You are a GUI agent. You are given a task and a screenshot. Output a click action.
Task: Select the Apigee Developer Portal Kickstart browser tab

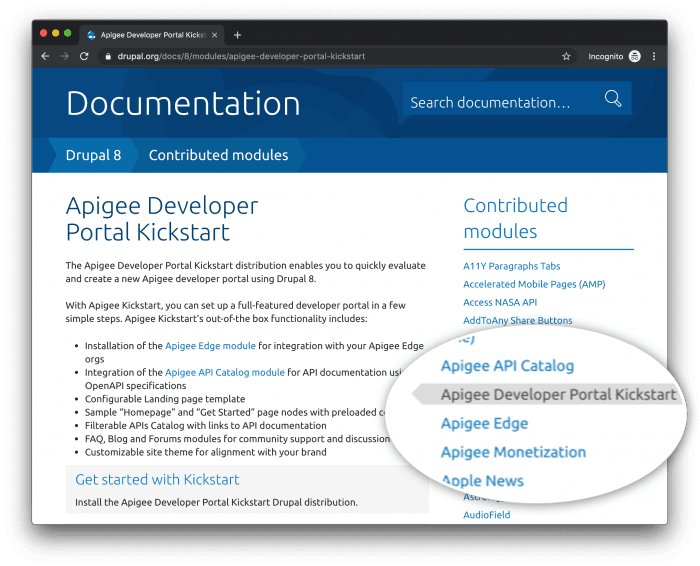152,35
